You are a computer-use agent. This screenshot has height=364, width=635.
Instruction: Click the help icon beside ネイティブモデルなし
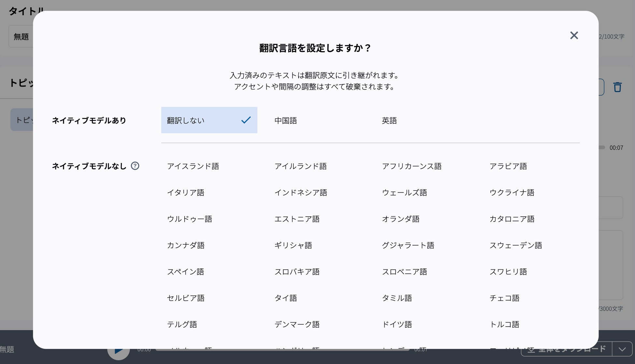tap(135, 166)
